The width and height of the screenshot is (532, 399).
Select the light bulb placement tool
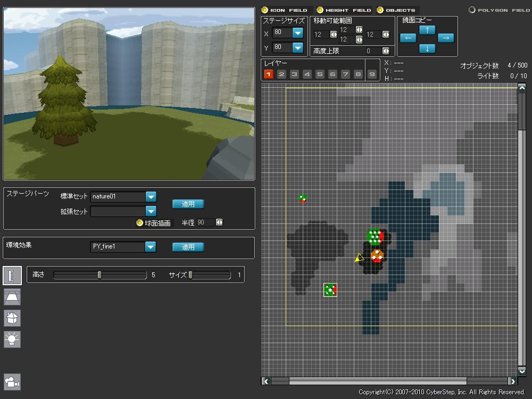pos(12,338)
